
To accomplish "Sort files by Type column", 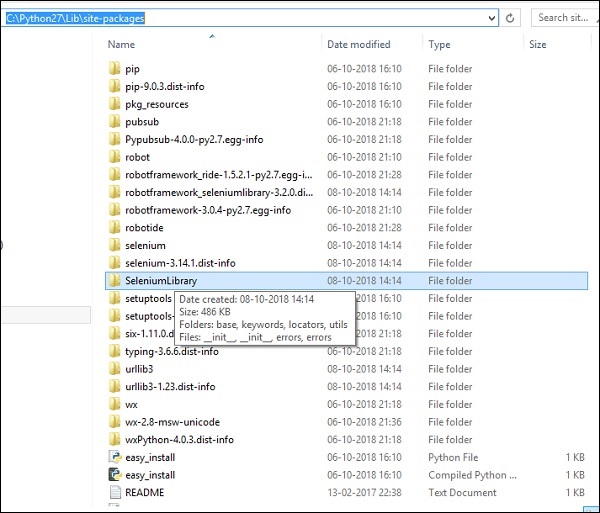I will pos(439,44).
